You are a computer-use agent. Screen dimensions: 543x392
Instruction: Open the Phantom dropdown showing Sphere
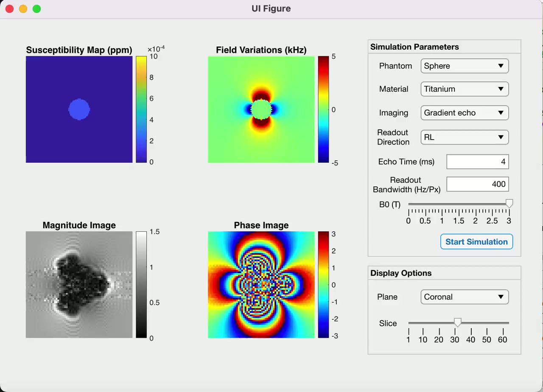pos(465,66)
